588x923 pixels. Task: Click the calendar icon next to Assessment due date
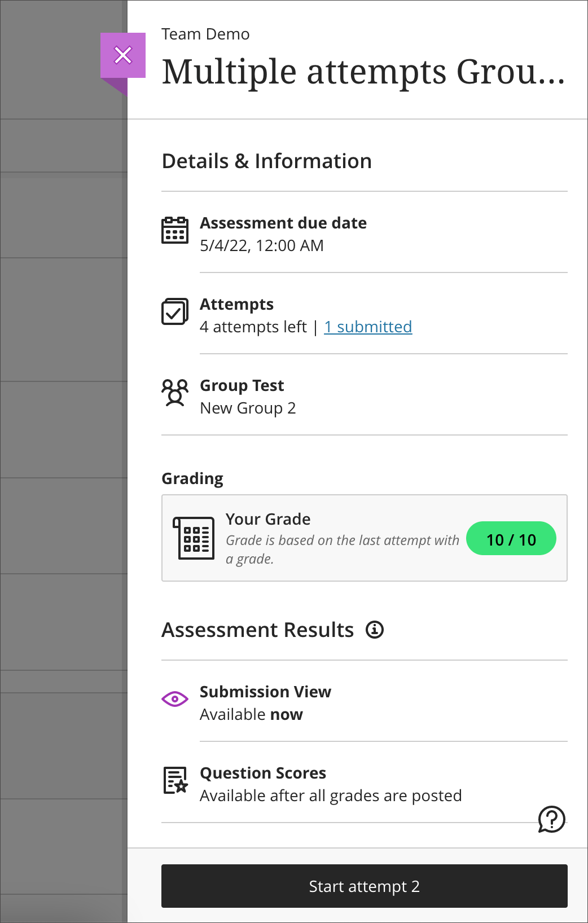tap(175, 230)
